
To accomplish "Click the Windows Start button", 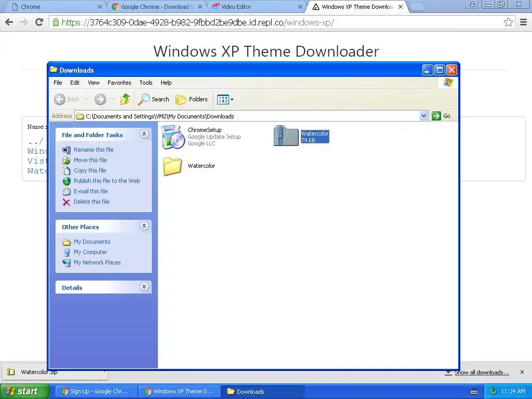I will [x=24, y=392].
